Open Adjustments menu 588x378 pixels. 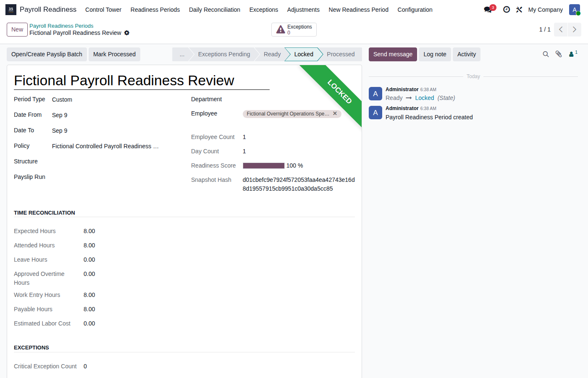[x=303, y=10]
